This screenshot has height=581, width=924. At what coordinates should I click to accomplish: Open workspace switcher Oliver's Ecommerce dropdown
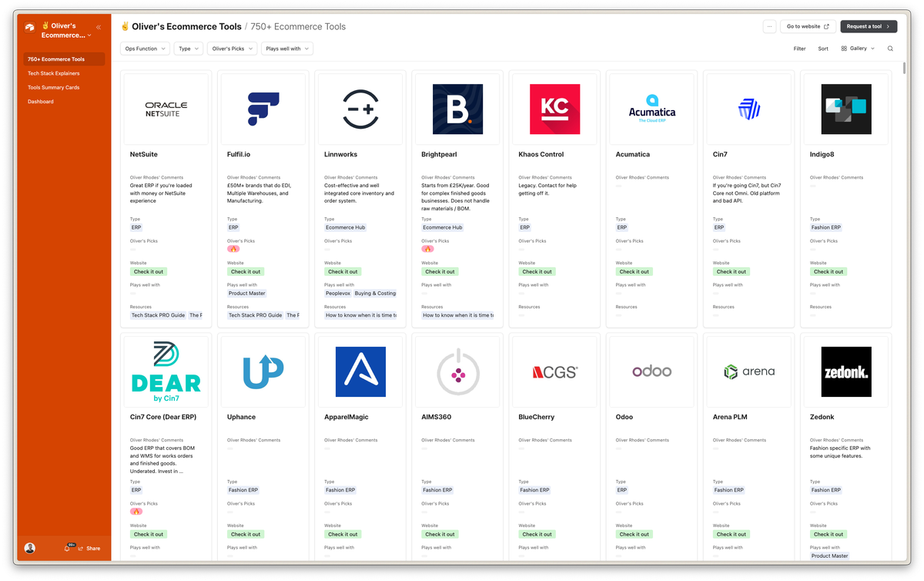coord(66,30)
